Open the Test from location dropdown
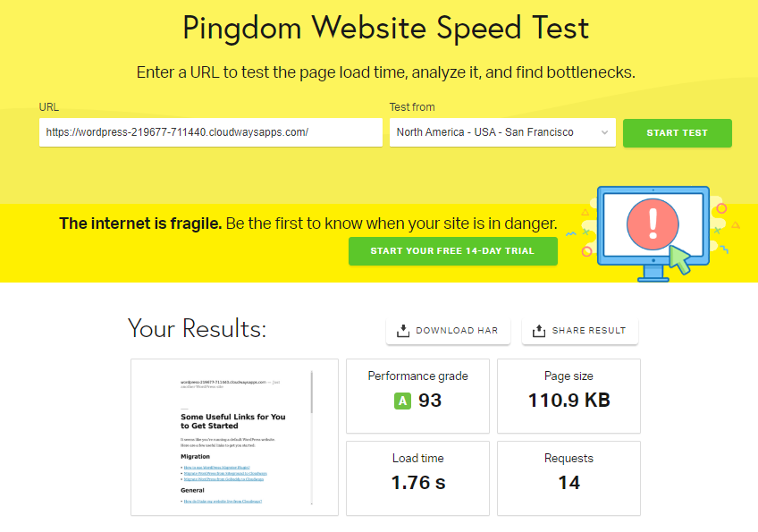Screen dimensions: 758x532 [502, 132]
